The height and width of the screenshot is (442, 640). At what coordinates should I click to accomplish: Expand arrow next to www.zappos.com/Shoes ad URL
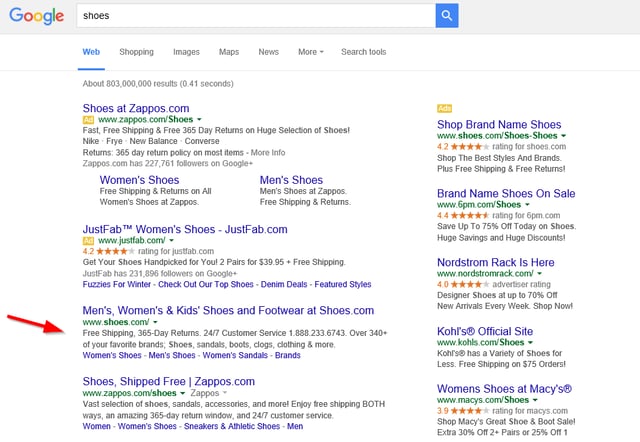(x=199, y=120)
